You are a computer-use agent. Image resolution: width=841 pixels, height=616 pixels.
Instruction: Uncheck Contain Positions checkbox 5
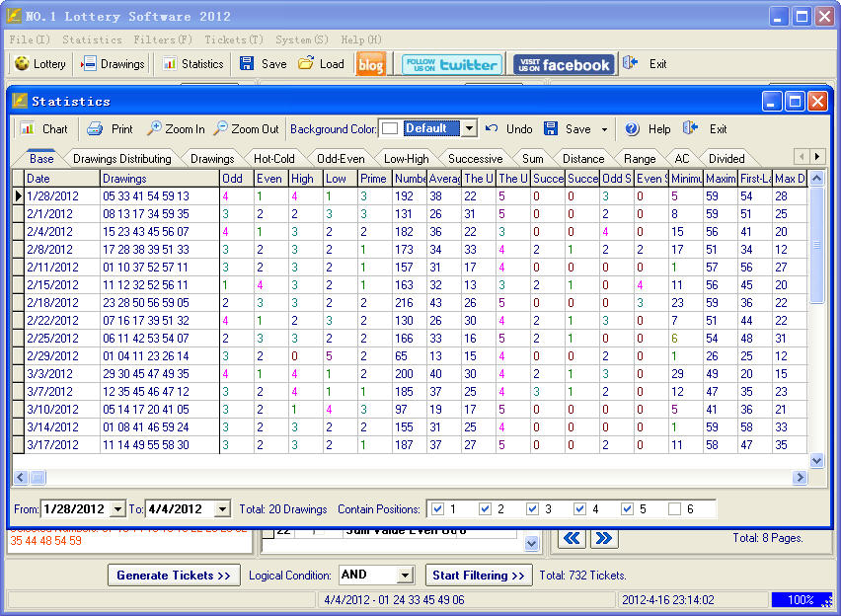pyautogui.click(x=627, y=509)
